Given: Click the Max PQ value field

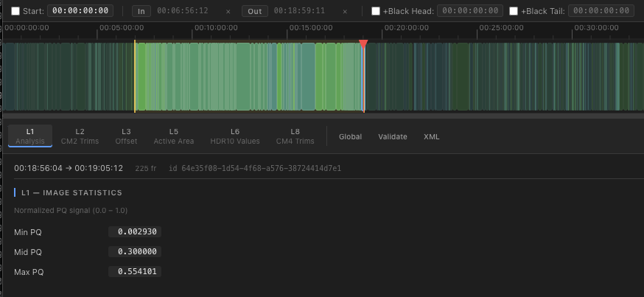Looking at the screenshot, I should click(x=135, y=272).
